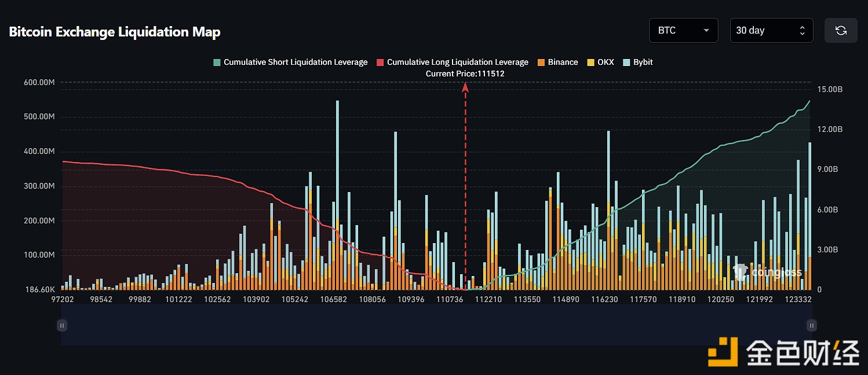Click the right range handle pause icon

pos(812,326)
